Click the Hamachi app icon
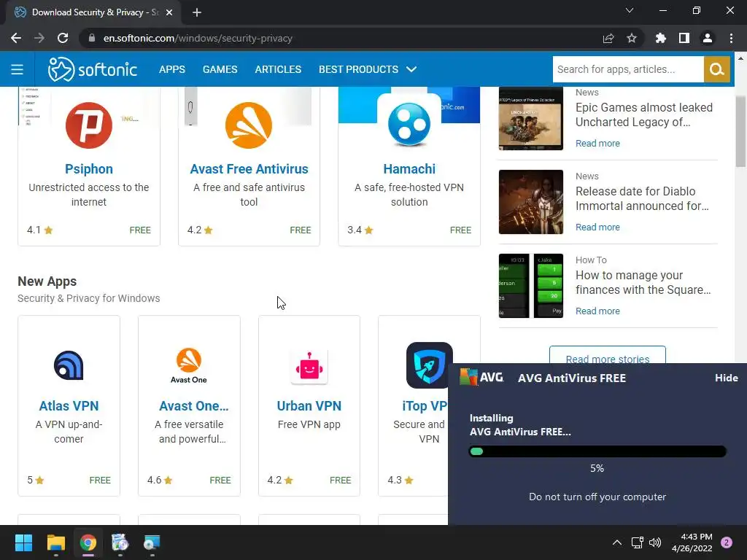 click(x=409, y=124)
